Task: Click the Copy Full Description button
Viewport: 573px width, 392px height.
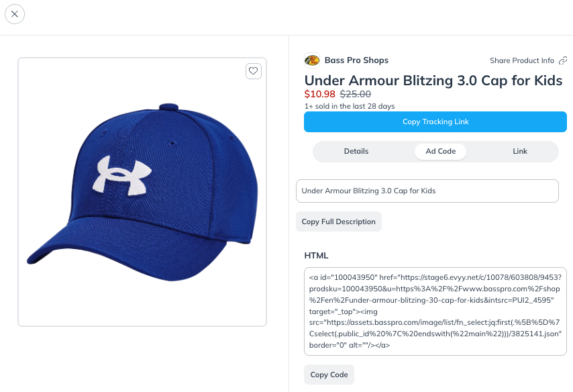Action: pyautogui.click(x=338, y=221)
